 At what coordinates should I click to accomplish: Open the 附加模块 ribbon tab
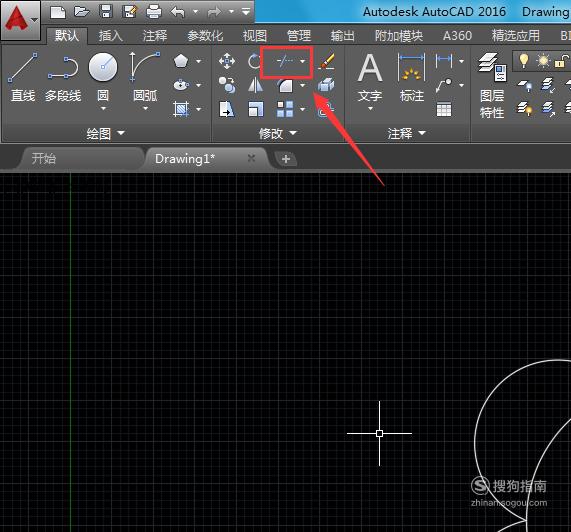(x=399, y=36)
